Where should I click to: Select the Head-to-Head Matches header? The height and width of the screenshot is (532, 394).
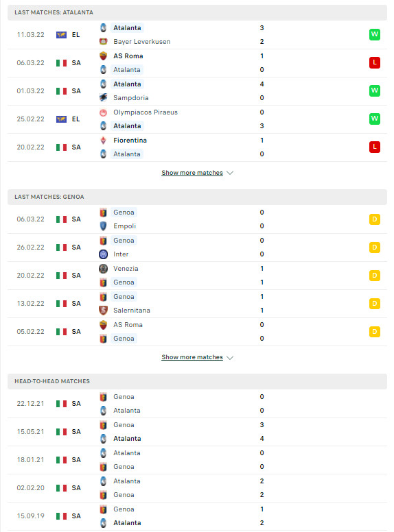coord(197,381)
